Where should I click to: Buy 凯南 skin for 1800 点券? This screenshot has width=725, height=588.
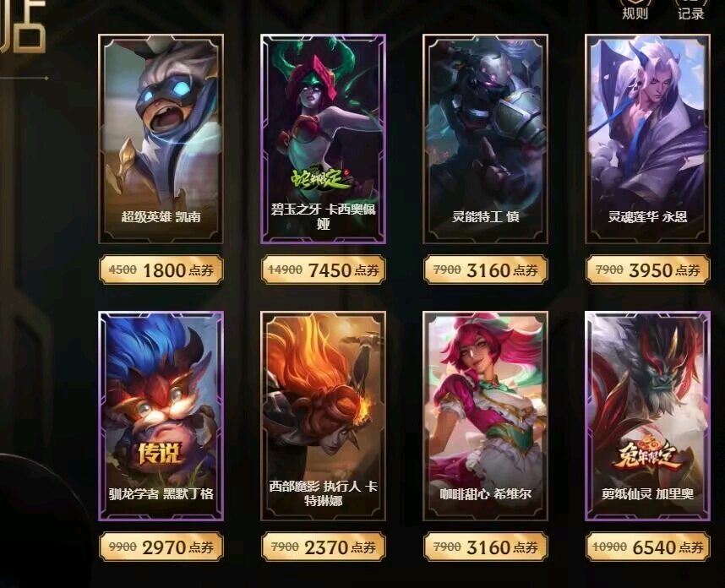click(x=161, y=269)
